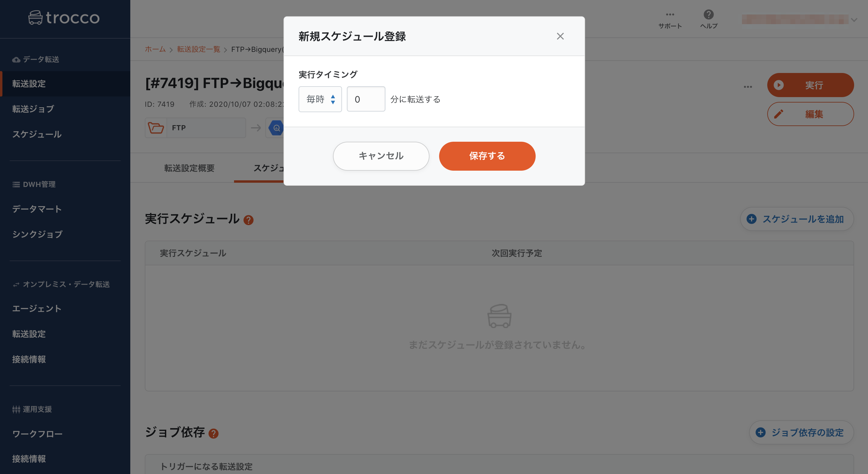This screenshot has width=868, height=474.
Task: Open ワークフロー in sidebar
Action: (65, 434)
